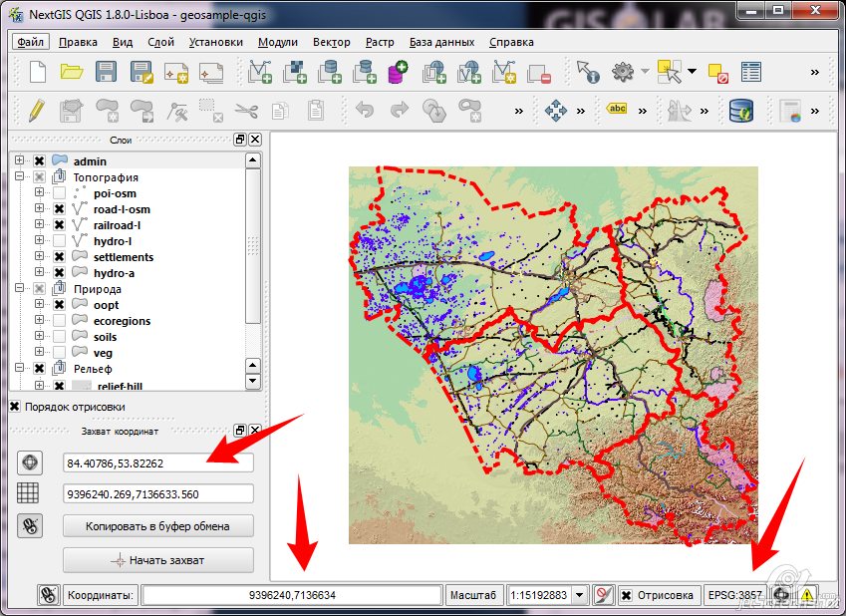Click the field showing 9396240.269,7136633.560
The height and width of the screenshot is (616, 846).
(158, 494)
